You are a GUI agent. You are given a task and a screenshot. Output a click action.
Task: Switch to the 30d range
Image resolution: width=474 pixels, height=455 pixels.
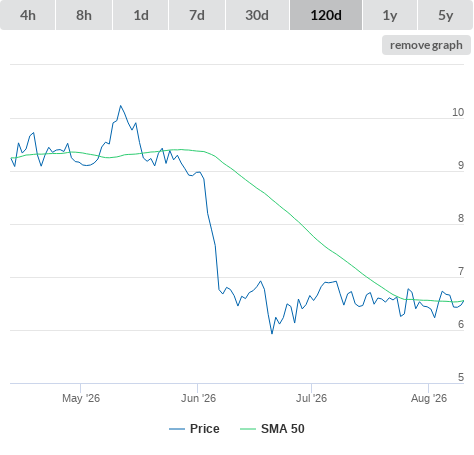[257, 15]
